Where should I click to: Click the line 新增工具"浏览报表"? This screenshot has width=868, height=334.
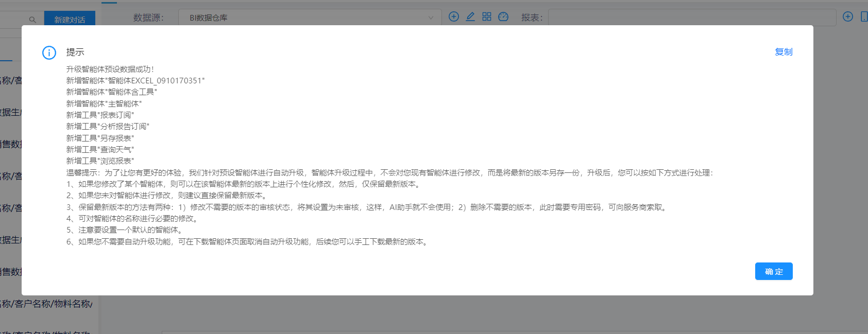100,161
